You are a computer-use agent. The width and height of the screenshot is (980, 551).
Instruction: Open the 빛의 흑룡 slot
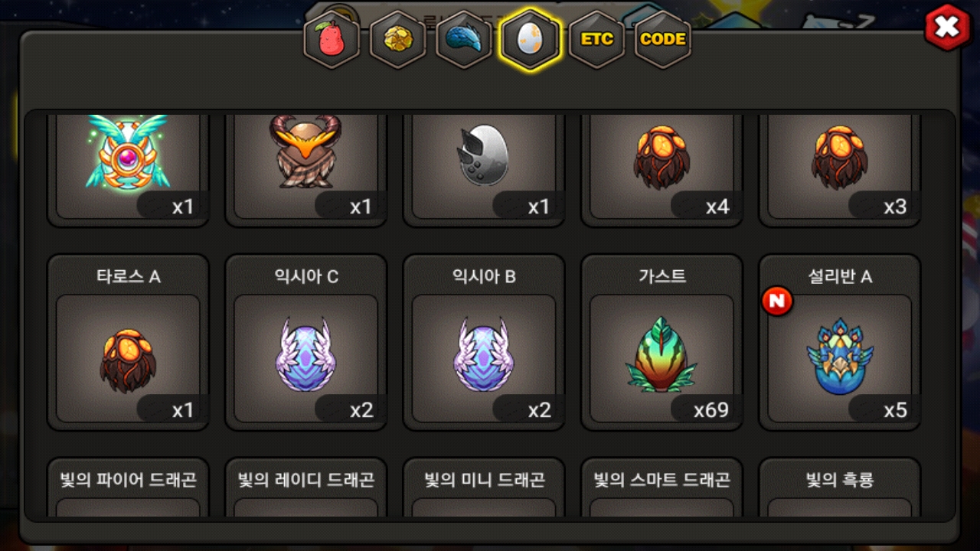pyautogui.click(x=840, y=487)
